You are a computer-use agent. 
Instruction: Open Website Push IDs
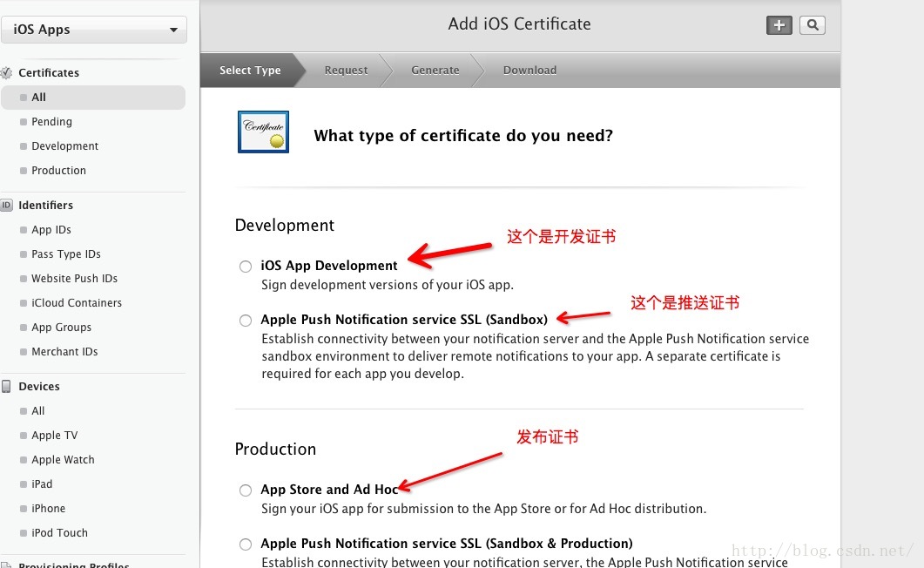(74, 278)
